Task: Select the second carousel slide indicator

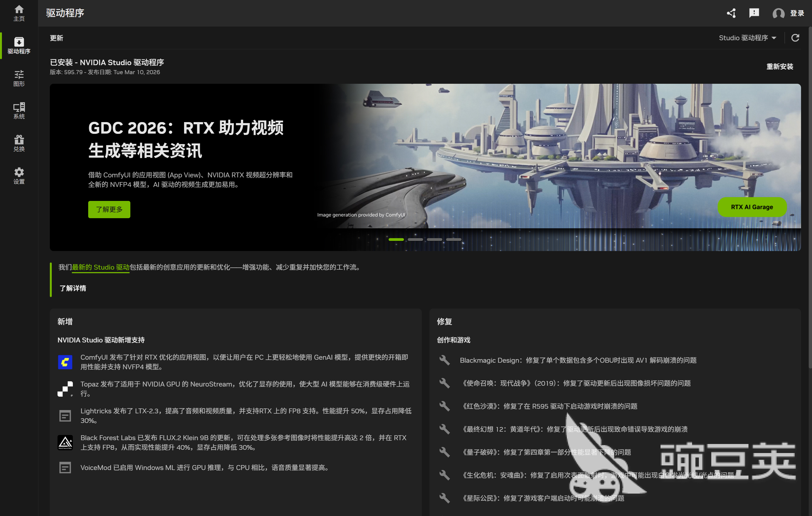Action: coord(415,239)
